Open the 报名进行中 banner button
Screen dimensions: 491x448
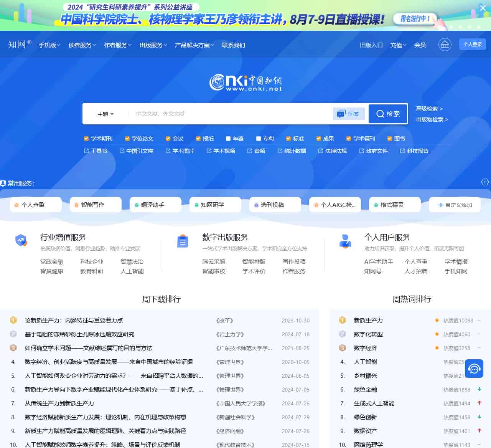coord(415,18)
